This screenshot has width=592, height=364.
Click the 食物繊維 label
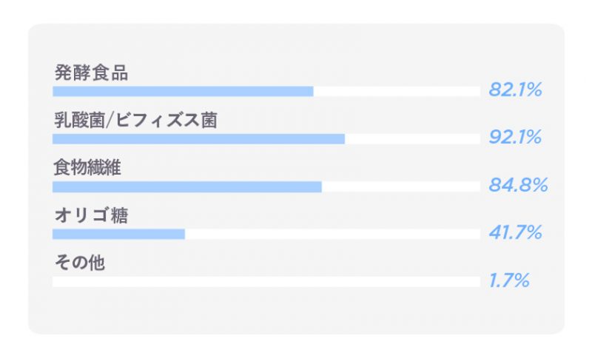87,167
